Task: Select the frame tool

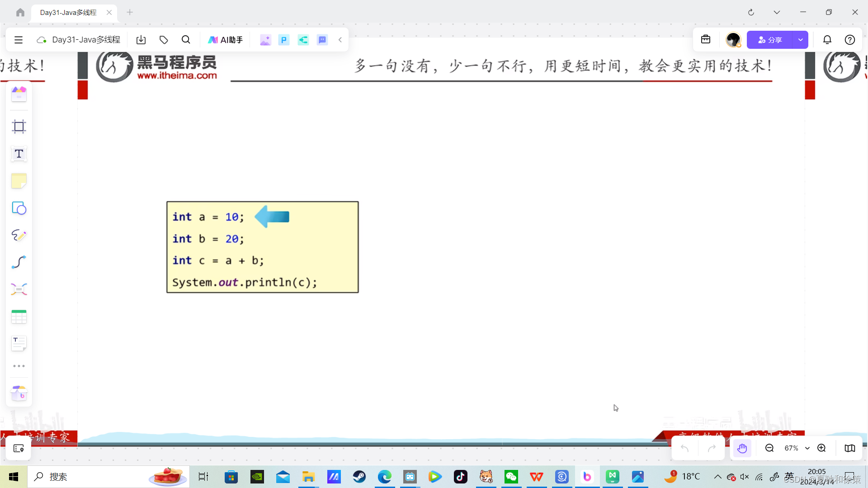Action: [x=19, y=127]
